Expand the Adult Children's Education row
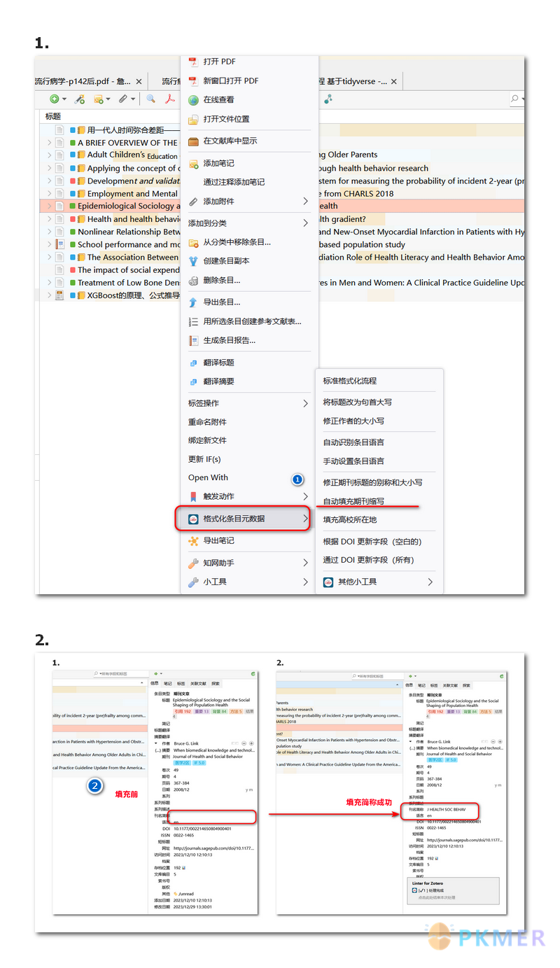This screenshot has width=560, height=968. [49, 155]
